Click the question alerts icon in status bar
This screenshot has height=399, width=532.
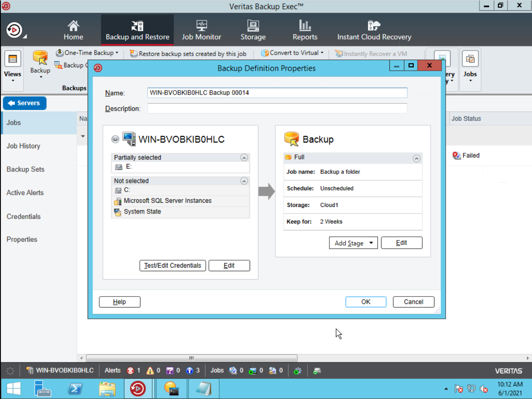[170, 370]
